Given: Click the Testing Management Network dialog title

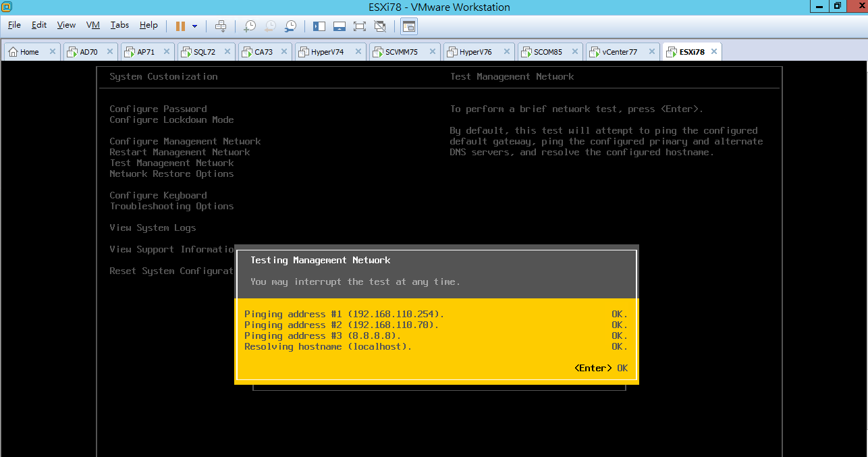Looking at the screenshot, I should 321,260.
